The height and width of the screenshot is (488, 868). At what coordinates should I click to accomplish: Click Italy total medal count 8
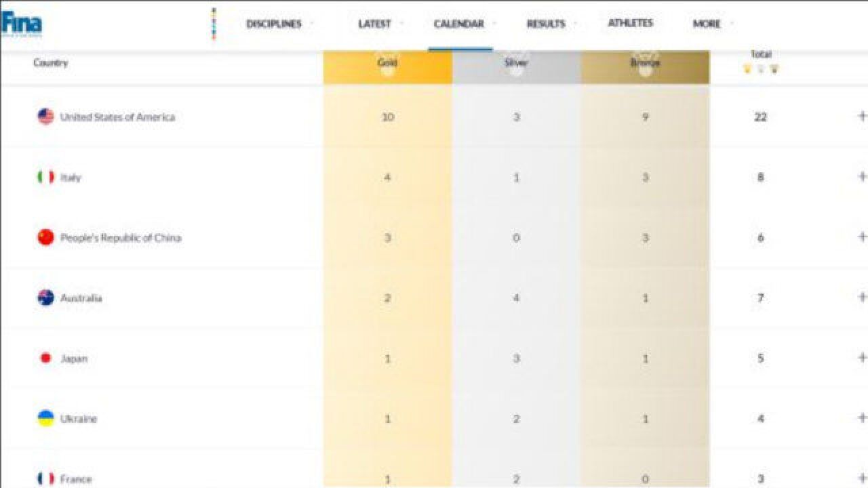[760, 177]
